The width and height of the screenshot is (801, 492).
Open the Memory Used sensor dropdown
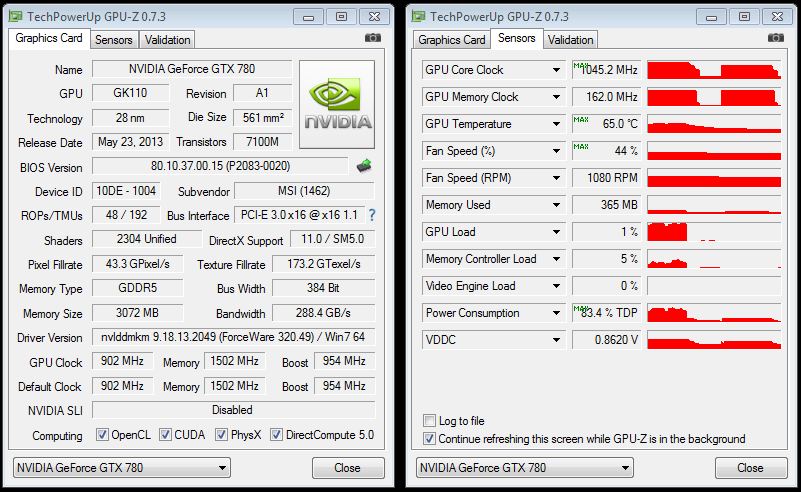556,205
